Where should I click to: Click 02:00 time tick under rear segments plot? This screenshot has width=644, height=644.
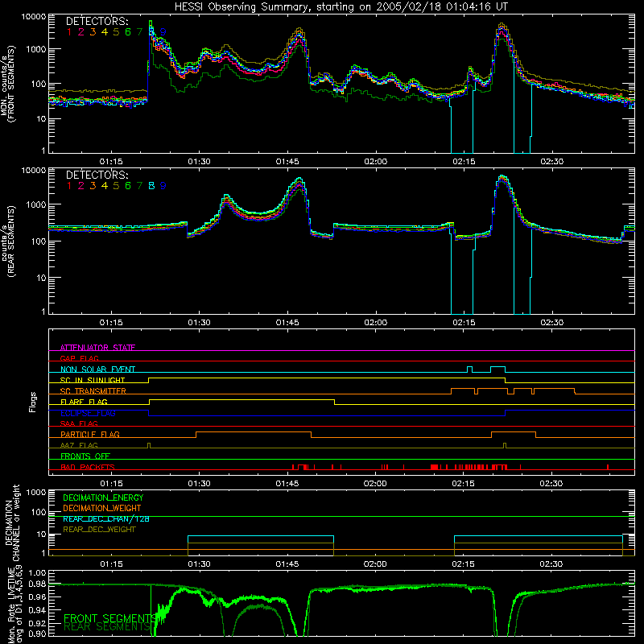coord(376,323)
